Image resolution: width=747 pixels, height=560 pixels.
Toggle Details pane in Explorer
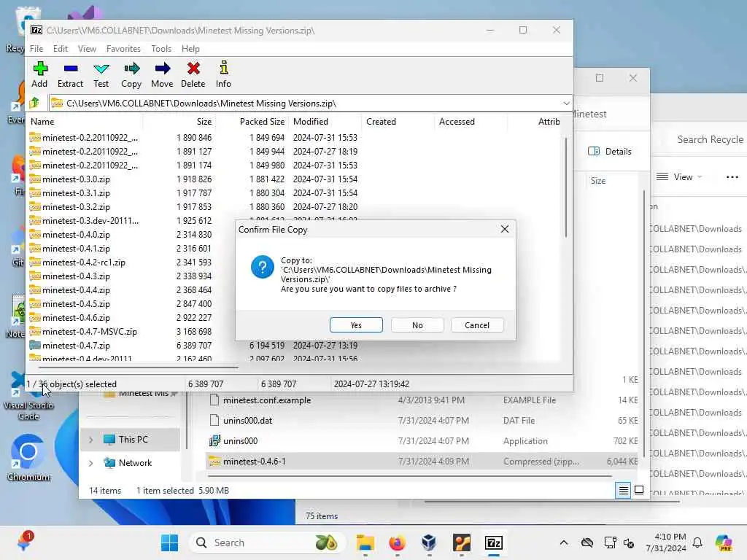click(611, 152)
